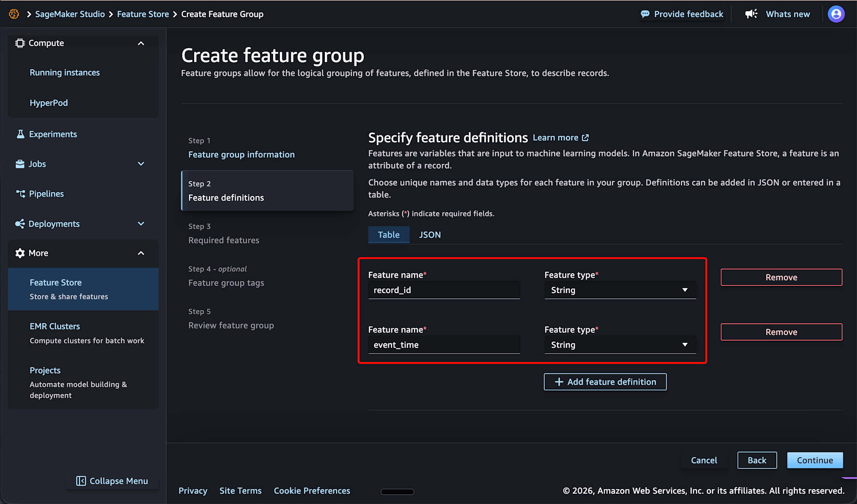Viewport: 857px width, 504px height.
Task: Collapse the More section chevron
Action: [x=141, y=253]
